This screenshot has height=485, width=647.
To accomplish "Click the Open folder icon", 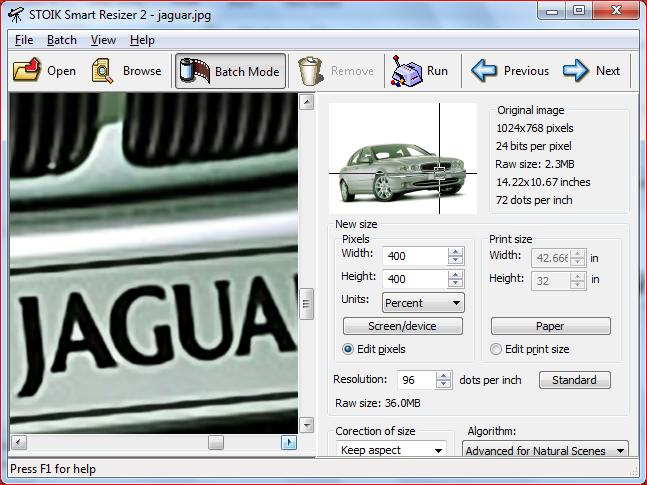I will click(27, 70).
